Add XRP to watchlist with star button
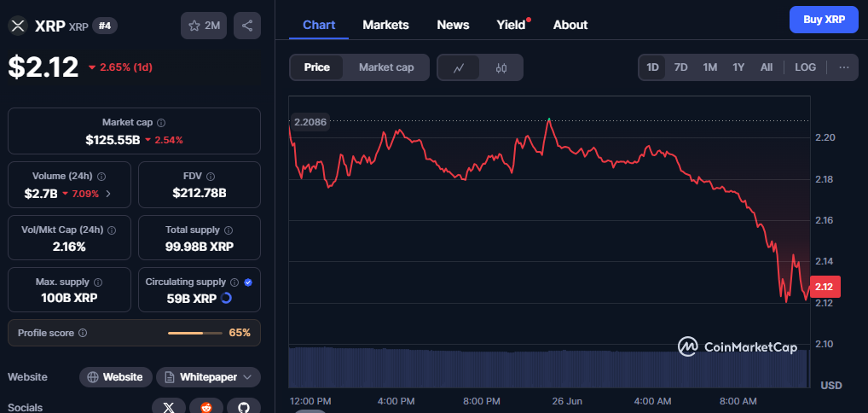This screenshot has height=413, width=868. (x=204, y=26)
